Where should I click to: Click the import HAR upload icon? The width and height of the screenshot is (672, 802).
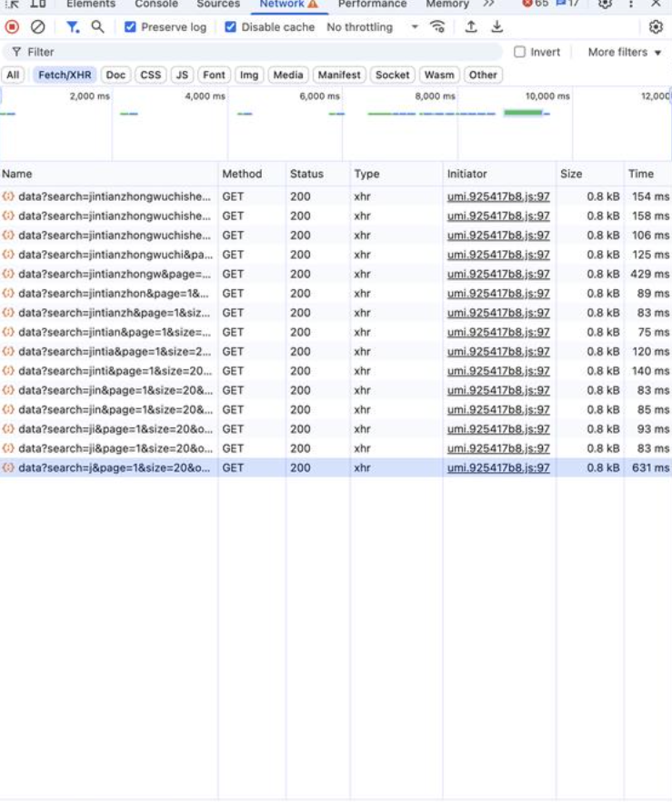(x=470, y=27)
